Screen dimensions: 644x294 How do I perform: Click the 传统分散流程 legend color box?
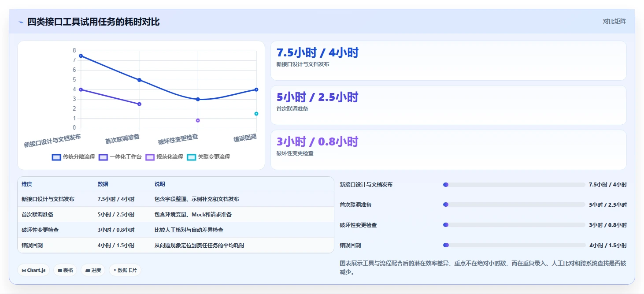(56, 157)
